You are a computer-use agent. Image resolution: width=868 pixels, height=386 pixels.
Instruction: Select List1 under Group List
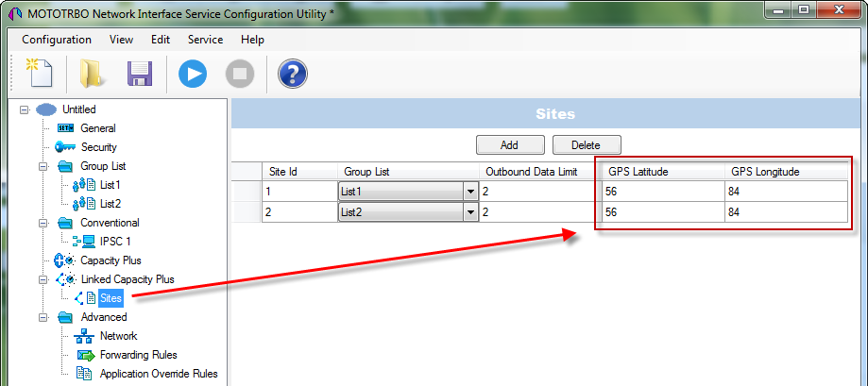[x=111, y=185]
